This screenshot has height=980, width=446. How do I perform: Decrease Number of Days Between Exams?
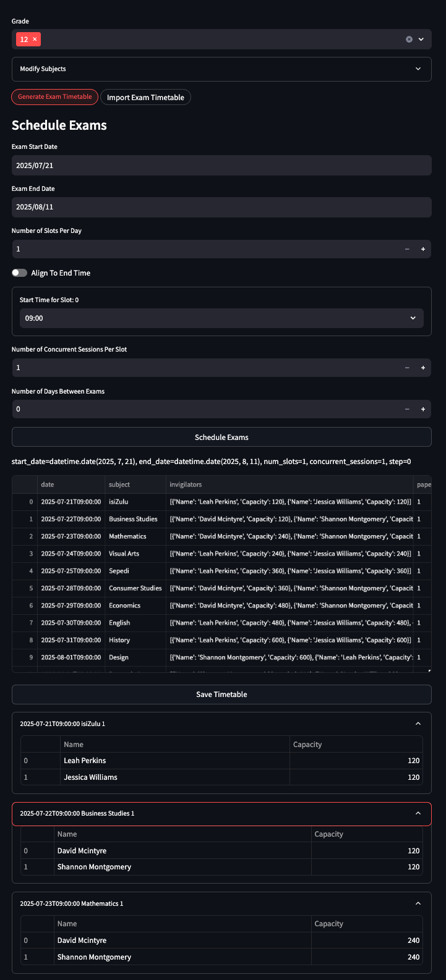(407, 409)
